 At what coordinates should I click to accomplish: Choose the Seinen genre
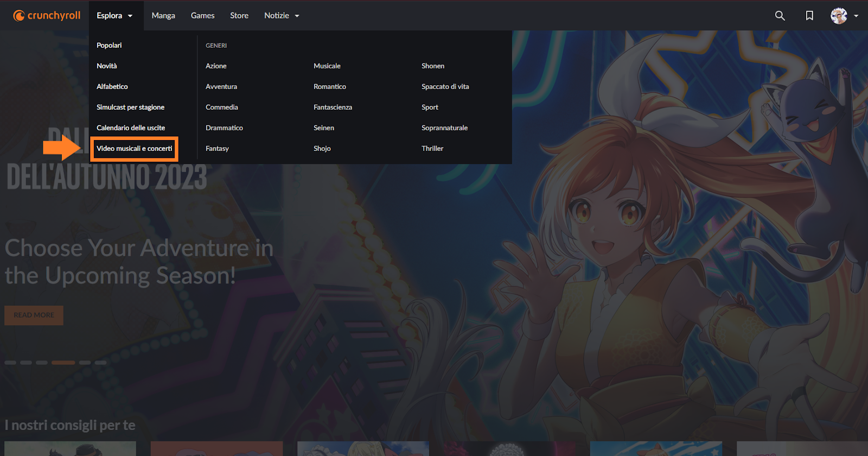click(324, 128)
